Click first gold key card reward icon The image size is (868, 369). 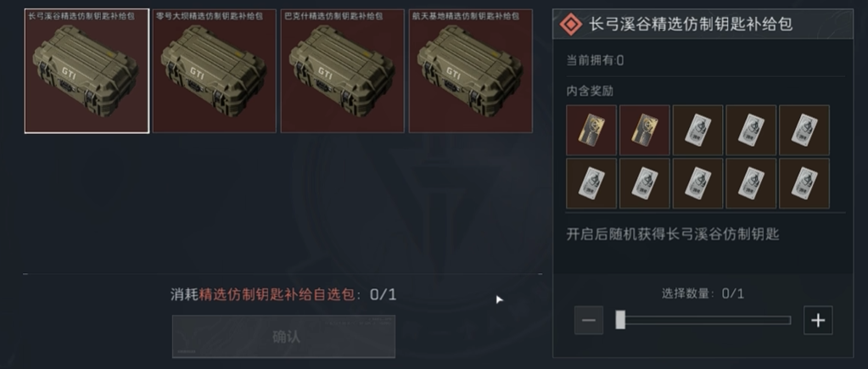[x=591, y=130]
